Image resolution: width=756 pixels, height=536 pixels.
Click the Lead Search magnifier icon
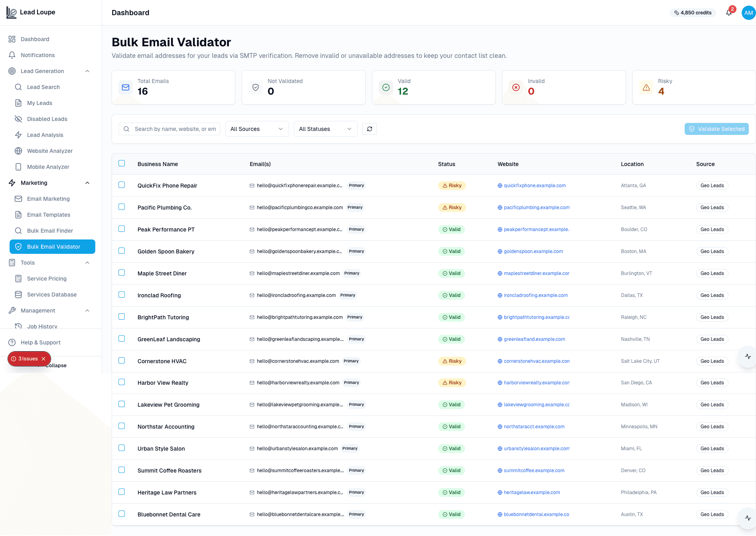coord(18,87)
